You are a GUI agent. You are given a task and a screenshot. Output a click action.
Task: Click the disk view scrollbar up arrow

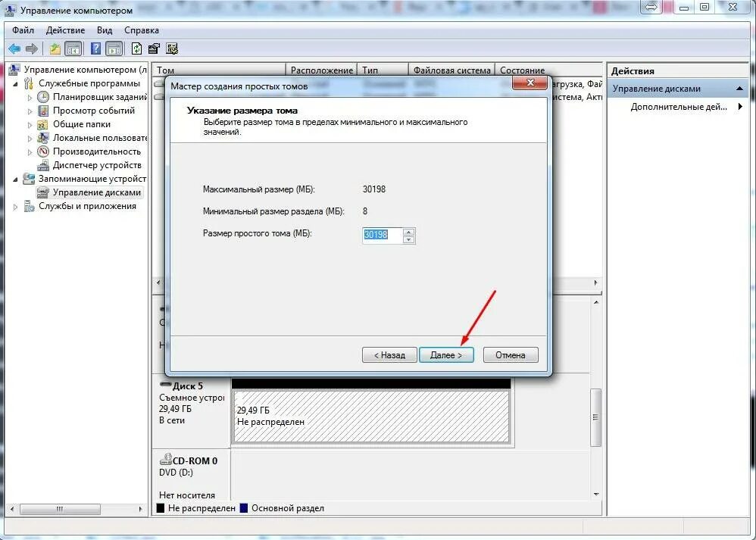(596, 302)
